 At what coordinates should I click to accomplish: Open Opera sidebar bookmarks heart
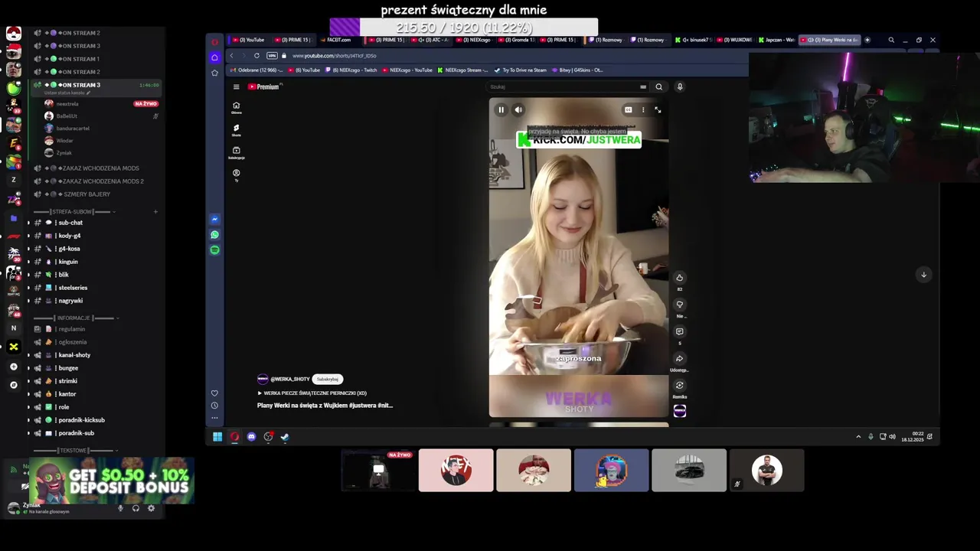click(214, 393)
